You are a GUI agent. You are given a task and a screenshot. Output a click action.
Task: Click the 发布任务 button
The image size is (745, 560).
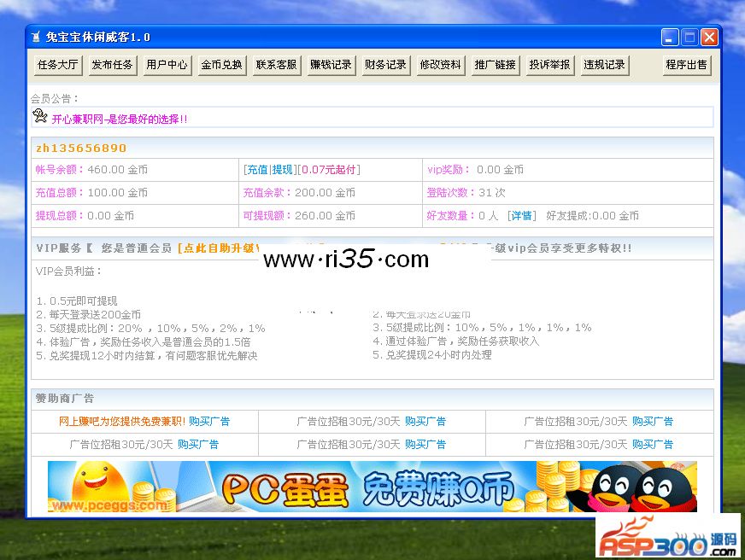[x=112, y=65]
